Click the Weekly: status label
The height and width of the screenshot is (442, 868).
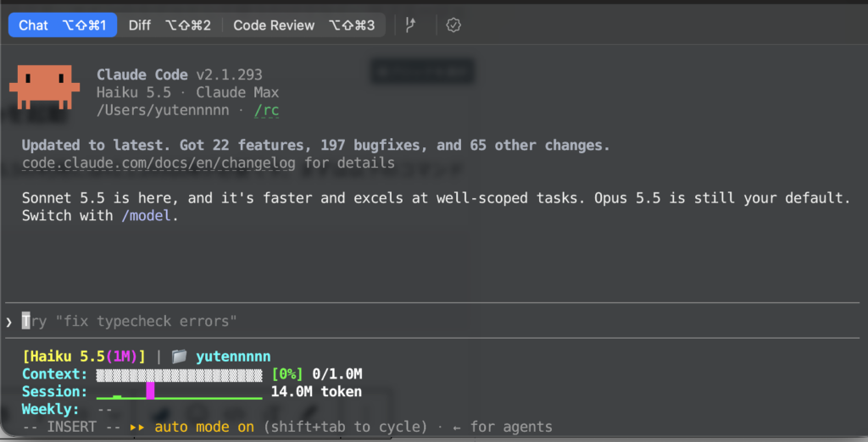[51, 409]
